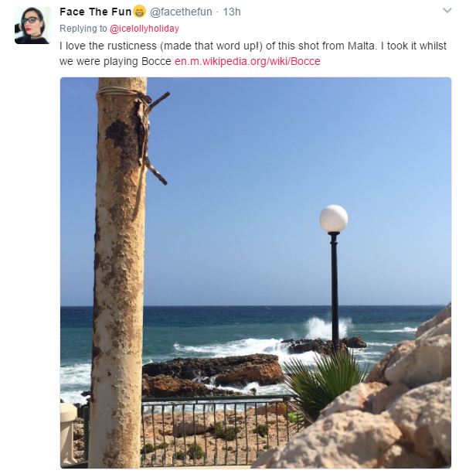Enlarge the attached Malta seaside photo
476x474 pixels.
pos(256,272)
